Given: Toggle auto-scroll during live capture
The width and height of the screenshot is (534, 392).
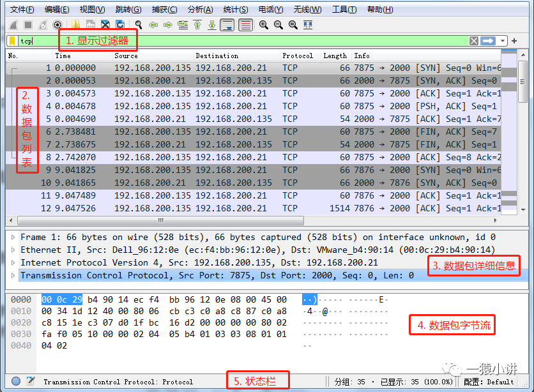Looking at the screenshot, I should (x=227, y=25).
